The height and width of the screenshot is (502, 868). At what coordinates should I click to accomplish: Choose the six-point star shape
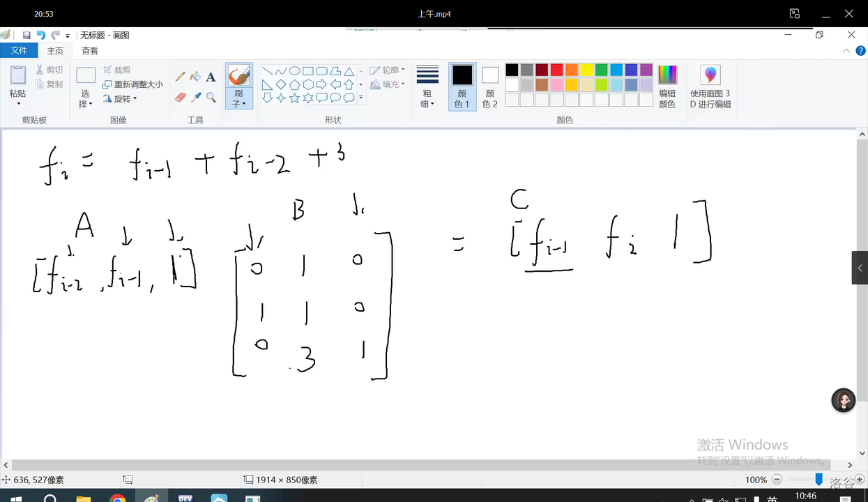point(308,98)
